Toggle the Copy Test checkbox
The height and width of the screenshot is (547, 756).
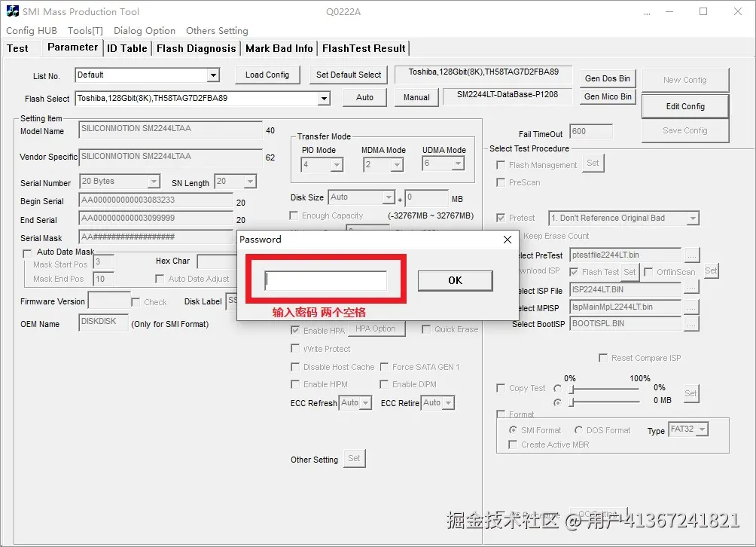tap(501, 388)
